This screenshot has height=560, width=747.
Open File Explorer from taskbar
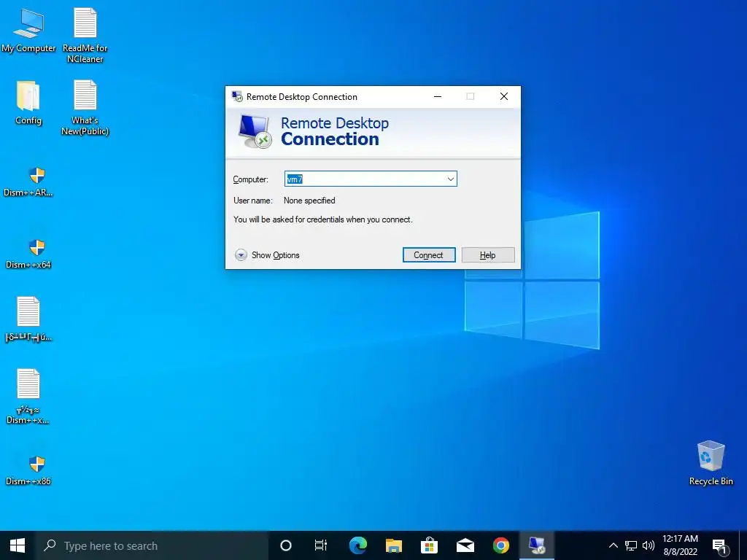point(393,545)
